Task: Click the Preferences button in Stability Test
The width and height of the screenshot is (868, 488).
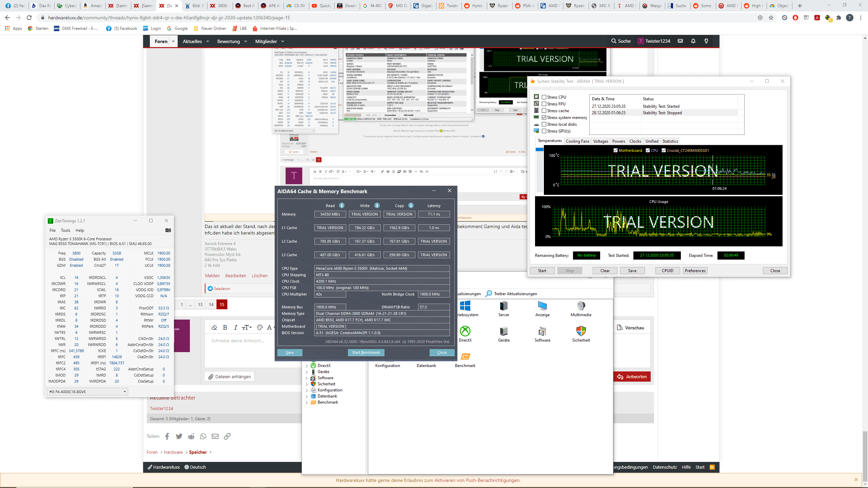Action: click(x=695, y=270)
